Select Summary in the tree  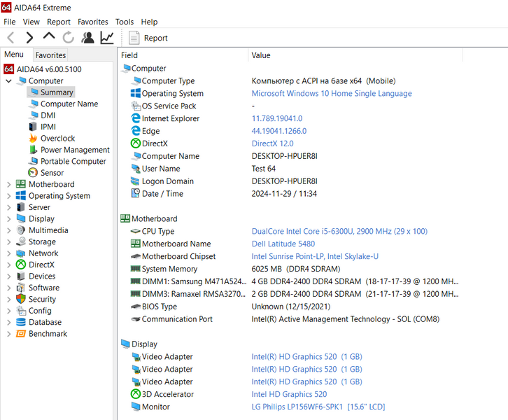click(x=57, y=92)
